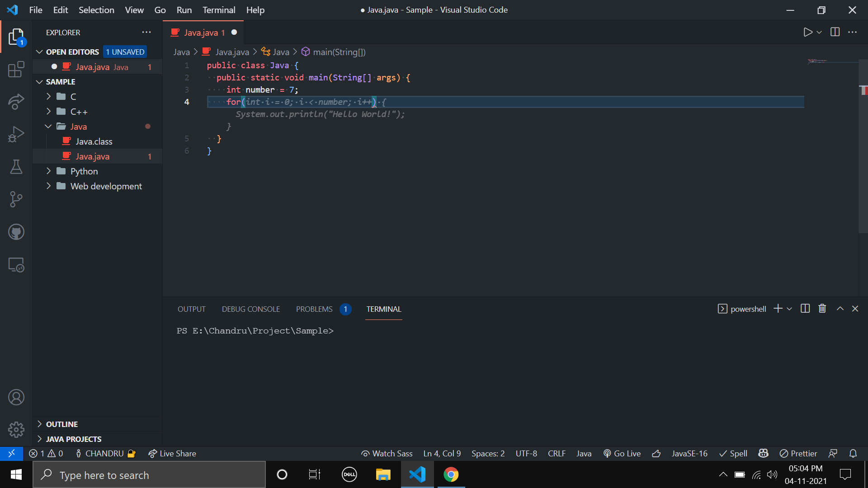Screen dimensions: 868x488
Task: Click thumbs up icon in status bar
Action: (656, 453)
